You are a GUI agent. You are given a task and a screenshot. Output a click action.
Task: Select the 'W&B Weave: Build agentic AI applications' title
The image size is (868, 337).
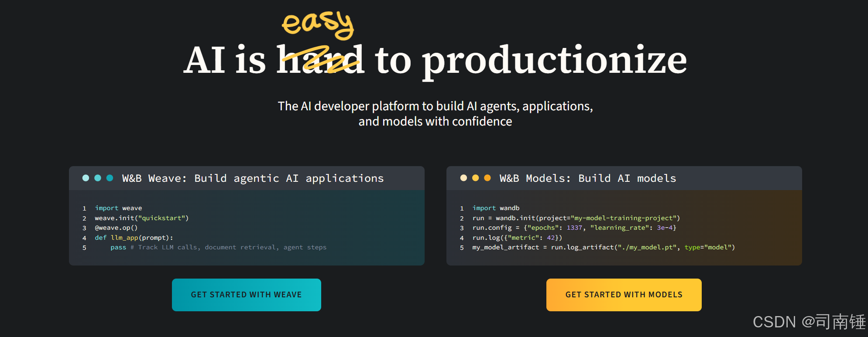point(253,178)
